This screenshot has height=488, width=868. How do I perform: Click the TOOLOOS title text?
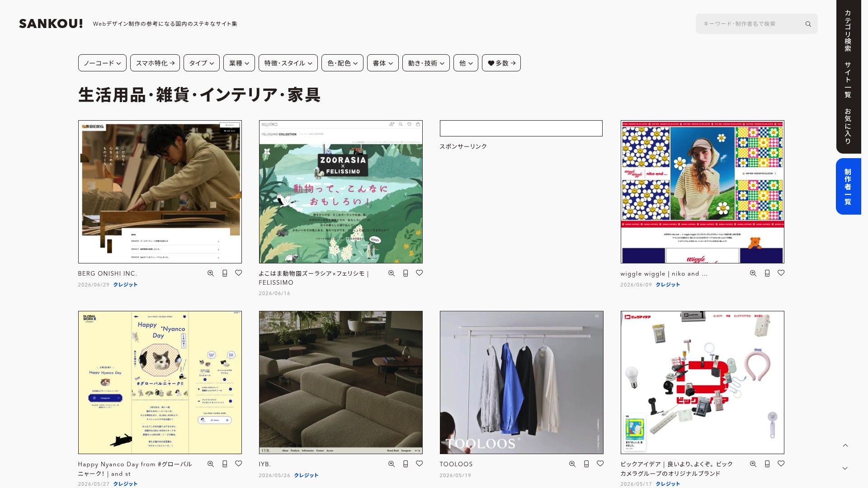tap(456, 465)
